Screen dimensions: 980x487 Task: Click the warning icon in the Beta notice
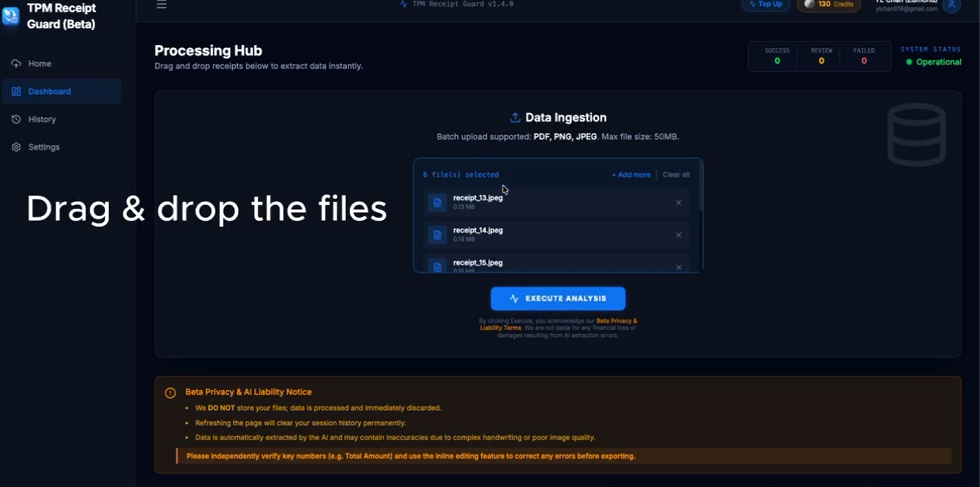click(x=170, y=393)
